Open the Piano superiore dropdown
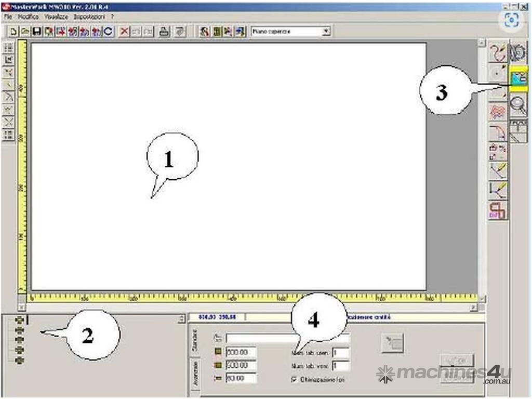This screenshot has width=532, height=399. click(x=326, y=32)
